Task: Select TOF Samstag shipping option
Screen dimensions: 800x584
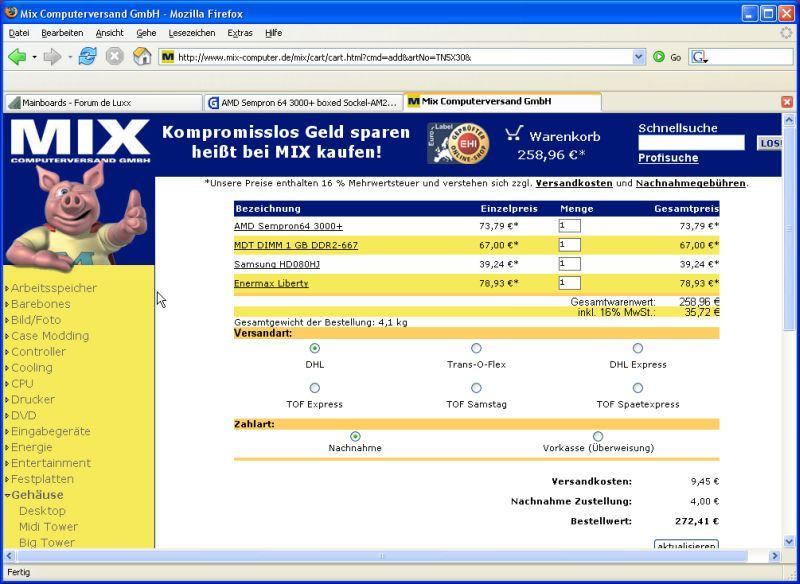Action: 476,388
